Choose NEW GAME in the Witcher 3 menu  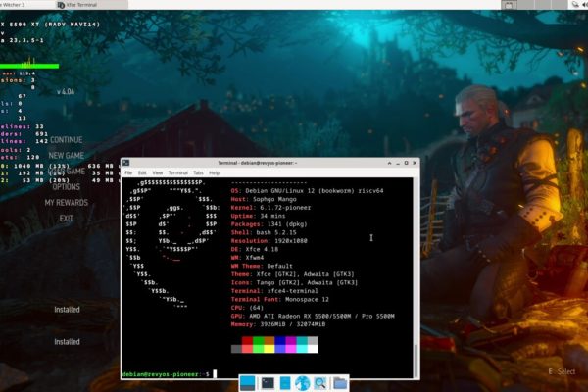(x=67, y=155)
